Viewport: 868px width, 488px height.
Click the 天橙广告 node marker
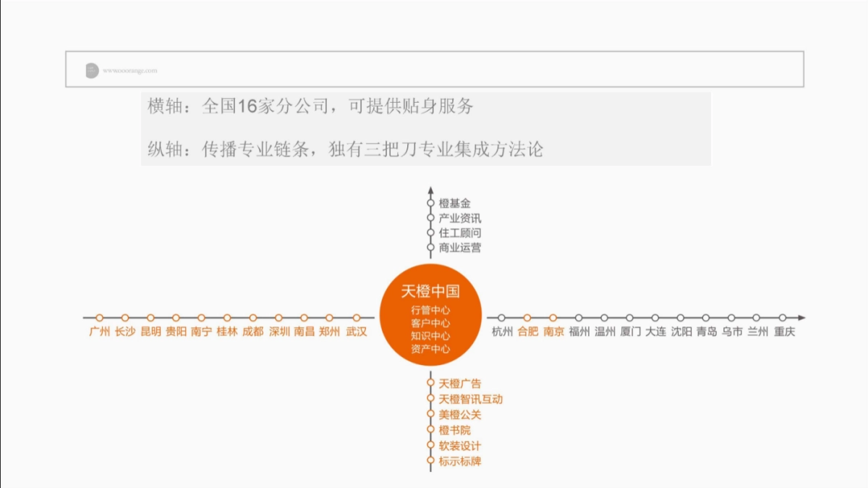430,382
